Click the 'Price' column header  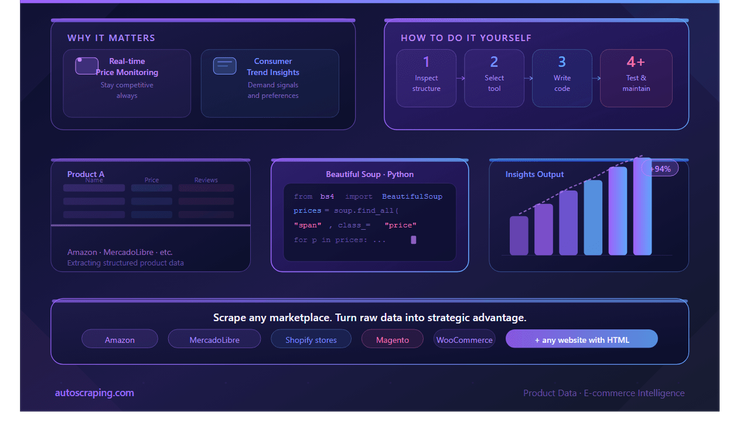coord(152,180)
